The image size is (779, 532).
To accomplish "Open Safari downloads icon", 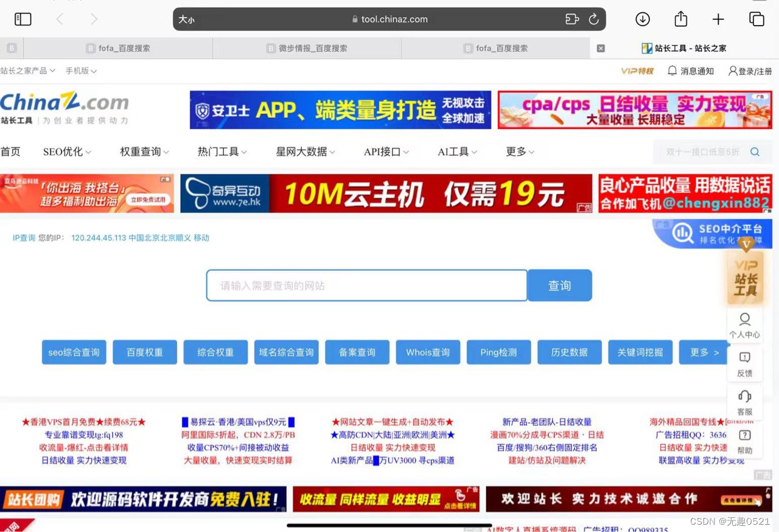I will click(x=643, y=19).
